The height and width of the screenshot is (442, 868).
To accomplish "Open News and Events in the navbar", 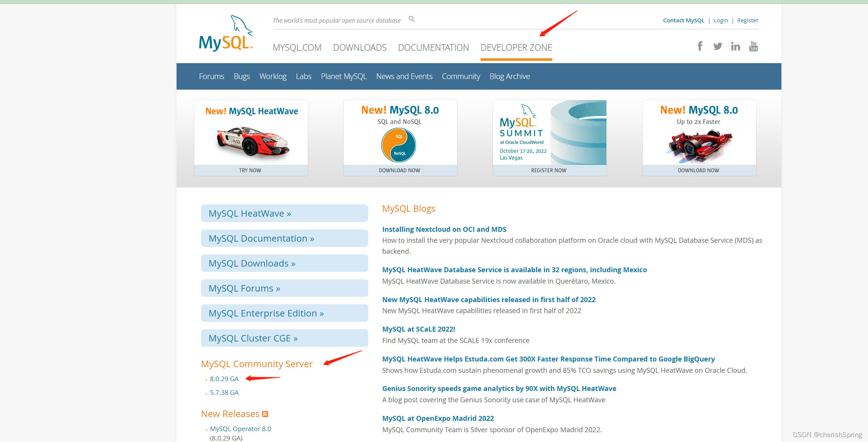I will coord(405,76).
